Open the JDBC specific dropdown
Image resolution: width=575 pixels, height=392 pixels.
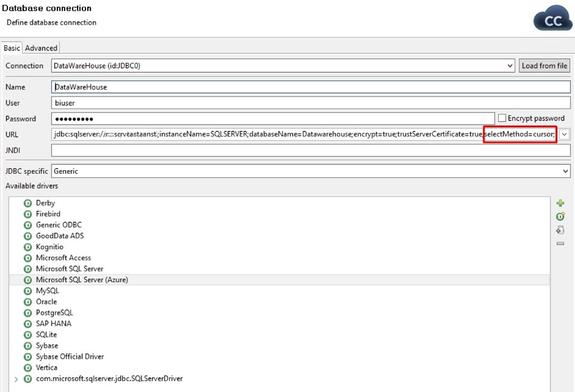coord(565,171)
